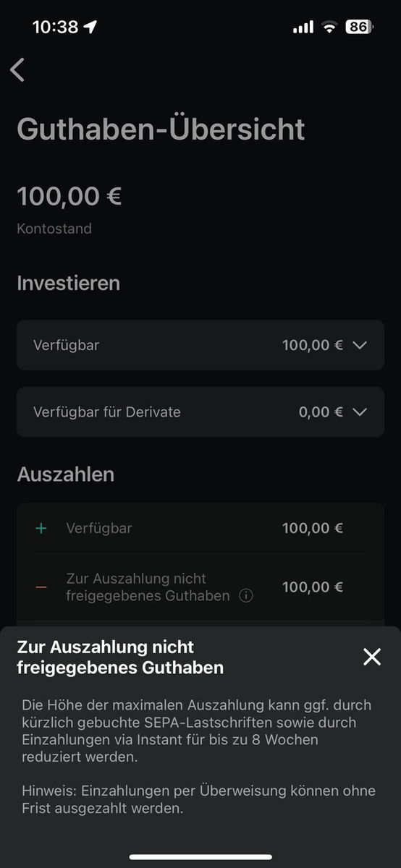
Task: Tap the Auszahlen section heading
Action: click(65, 475)
